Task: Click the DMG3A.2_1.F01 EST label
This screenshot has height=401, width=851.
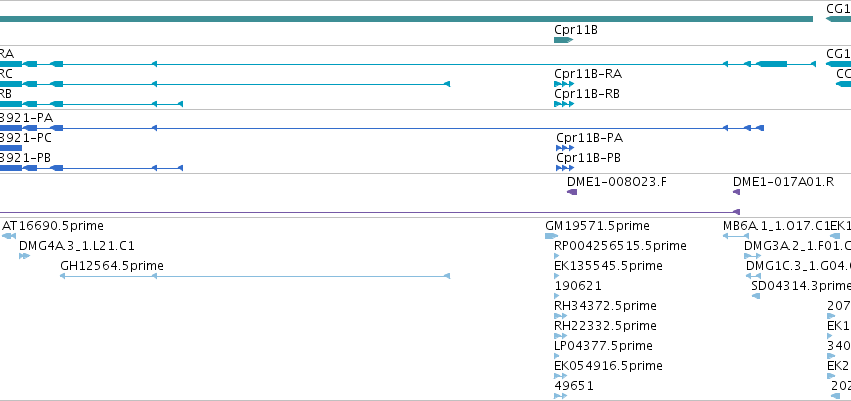Action: (x=797, y=246)
